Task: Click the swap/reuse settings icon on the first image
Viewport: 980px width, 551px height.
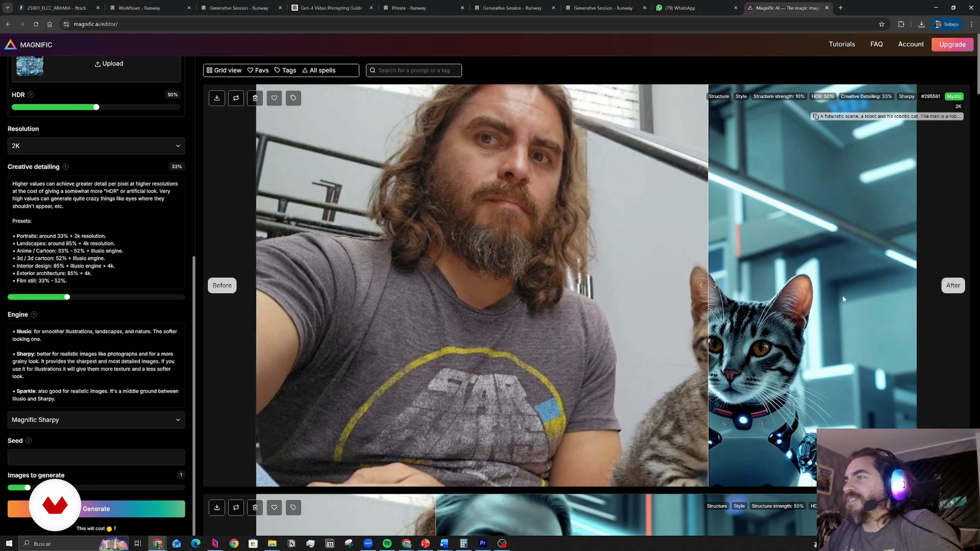Action: pyautogui.click(x=236, y=98)
